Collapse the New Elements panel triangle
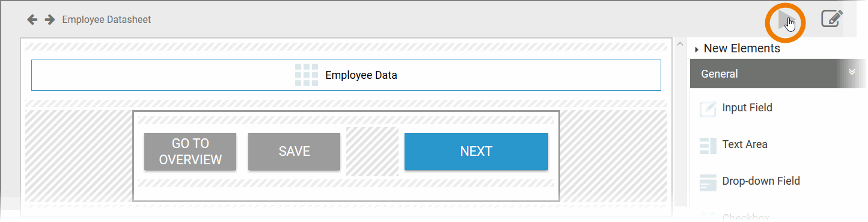868x222 pixels. click(697, 49)
